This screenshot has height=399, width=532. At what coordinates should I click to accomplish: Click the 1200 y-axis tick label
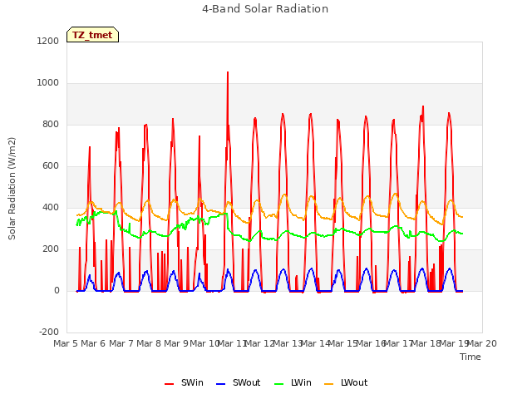point(48,41)
